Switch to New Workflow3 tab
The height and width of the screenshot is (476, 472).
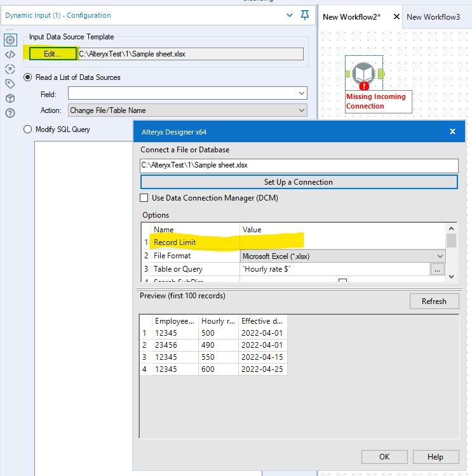[433, 17]
